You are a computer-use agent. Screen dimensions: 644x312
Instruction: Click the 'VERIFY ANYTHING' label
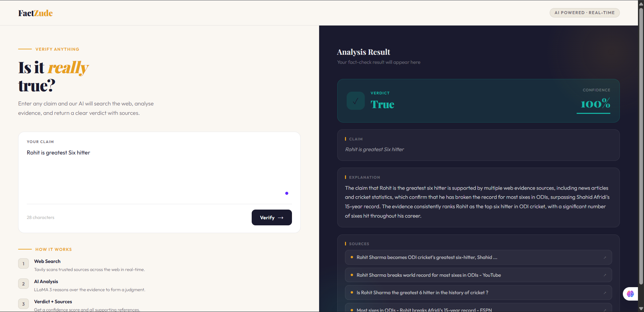click(57, 49)
